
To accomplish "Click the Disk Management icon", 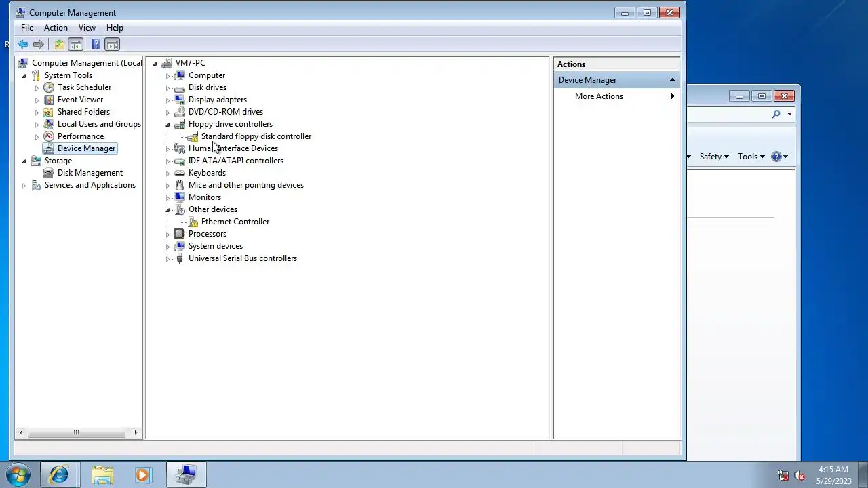I will [49, 173].
